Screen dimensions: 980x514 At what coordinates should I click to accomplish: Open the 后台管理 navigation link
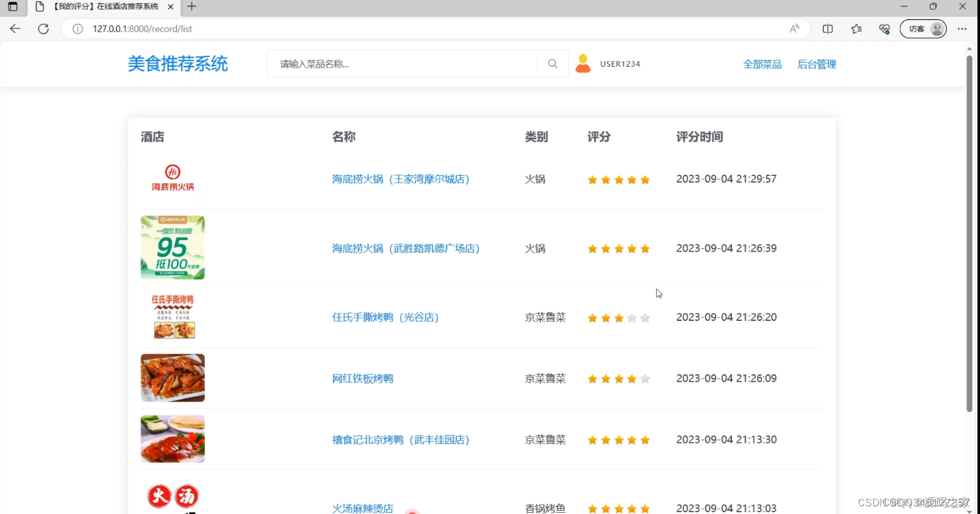tap(816, 64)
